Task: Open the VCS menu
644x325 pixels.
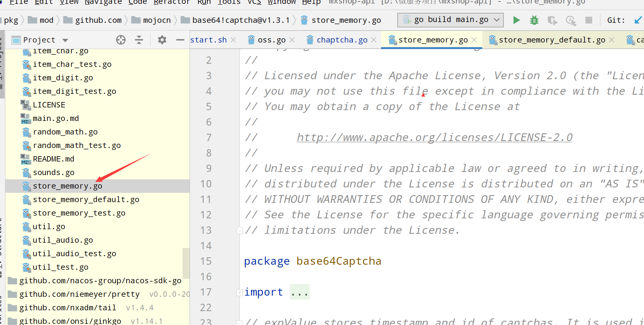Action: [254, 2]
